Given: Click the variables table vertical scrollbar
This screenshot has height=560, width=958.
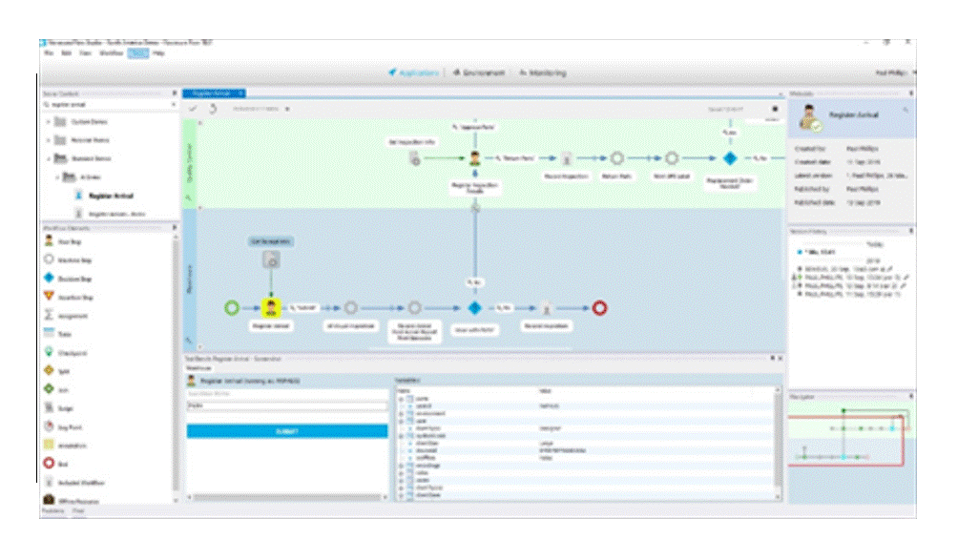Looking at the screenshot, I should (x=778, y=445).
